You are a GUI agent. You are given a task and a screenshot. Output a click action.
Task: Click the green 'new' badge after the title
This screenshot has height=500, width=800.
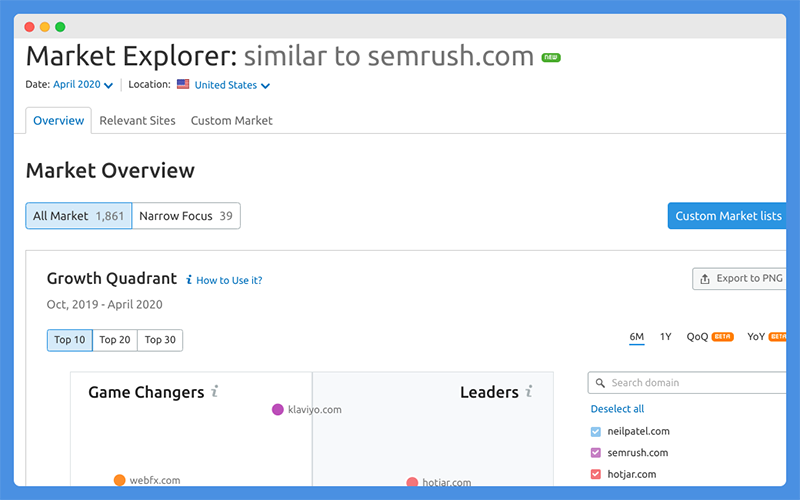551,58
